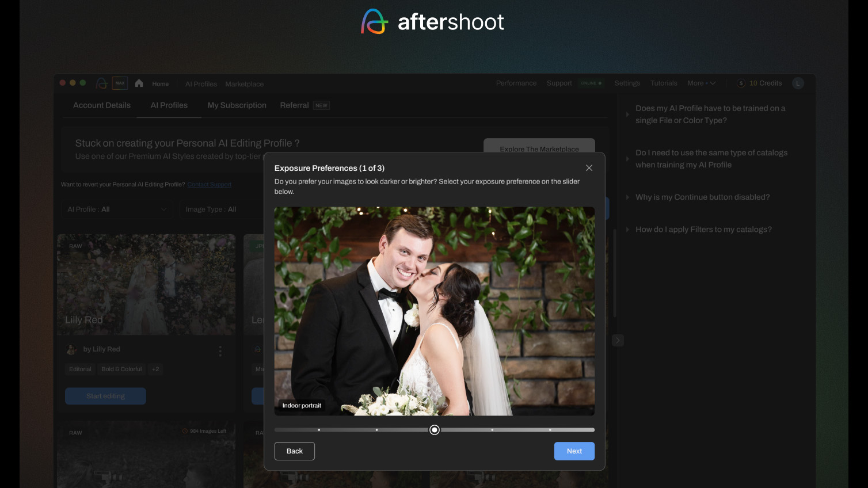Screen dimensions: 868x488
Task: Expand the More dropdown menu
Action: [701, 83]
